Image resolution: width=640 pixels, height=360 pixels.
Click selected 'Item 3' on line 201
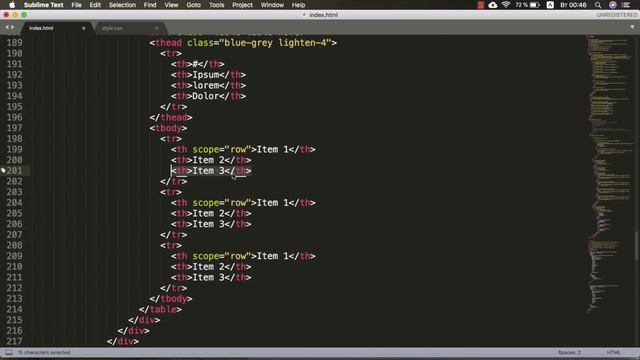click(x=208, y=171)
